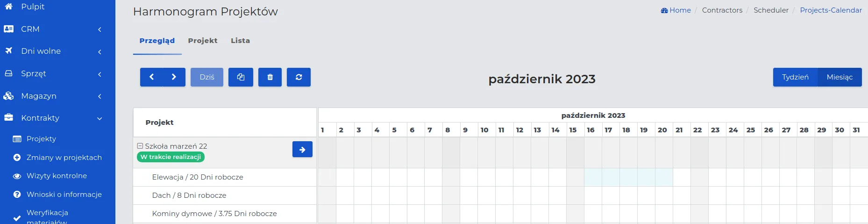
Task: Click the Pulpit home icon in sidebar
Action: pos(8,7)
